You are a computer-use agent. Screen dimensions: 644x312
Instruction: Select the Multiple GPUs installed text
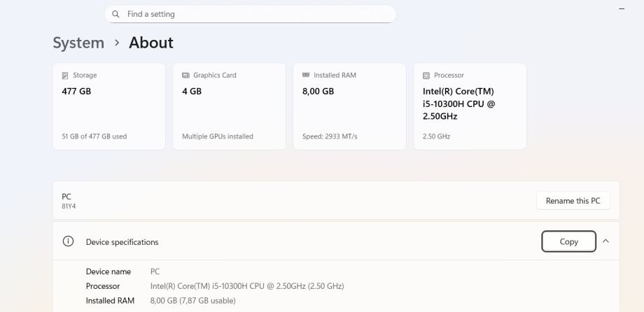point(218,136)
